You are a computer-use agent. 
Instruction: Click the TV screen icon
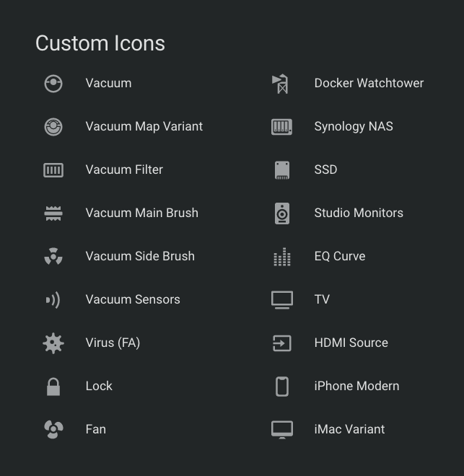click(x=282, y=300)
